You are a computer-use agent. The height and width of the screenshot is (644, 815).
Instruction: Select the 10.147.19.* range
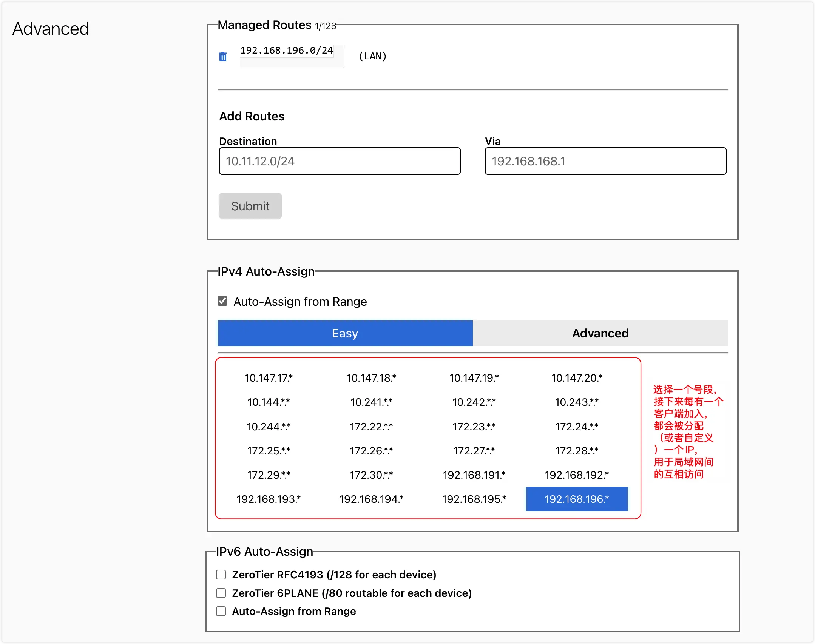click(474, 378)
